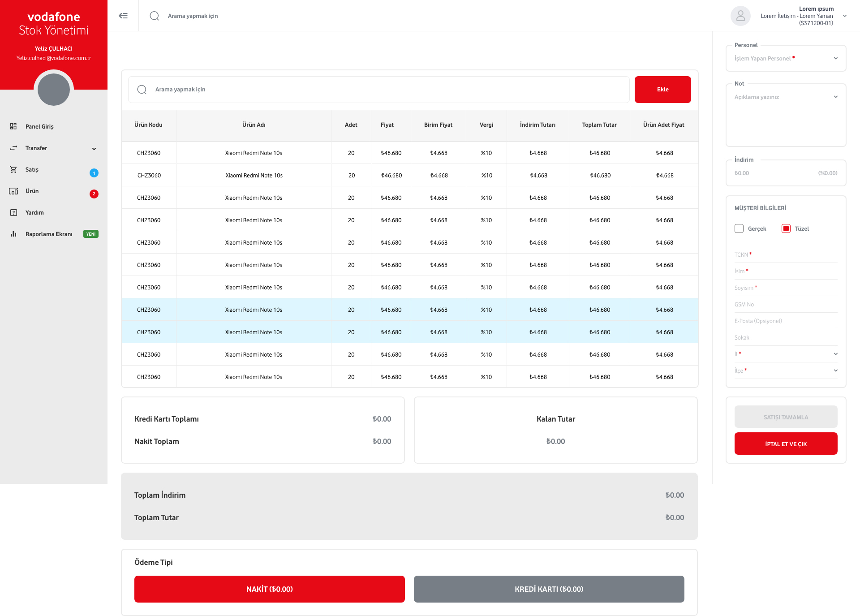
Task: Click the product search magnifier icon
Action: click(142, 90)
